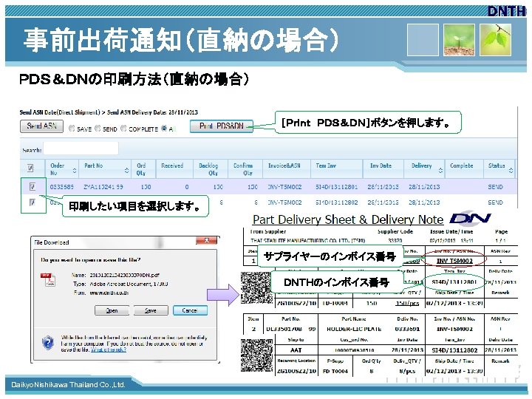Click the PDF file icon in download dialog
532x399 pixels.
point(47,279)
